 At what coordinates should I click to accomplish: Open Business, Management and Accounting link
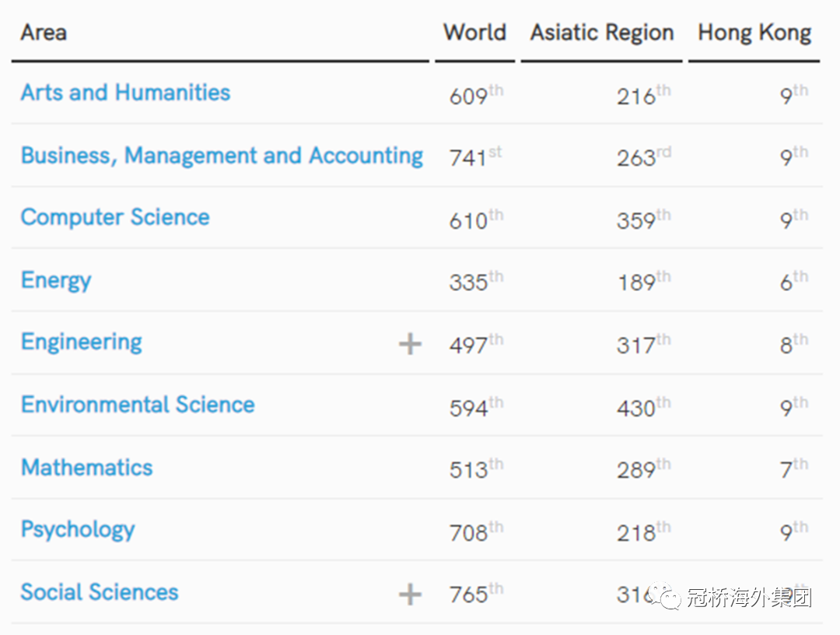(x=222, y=156)
